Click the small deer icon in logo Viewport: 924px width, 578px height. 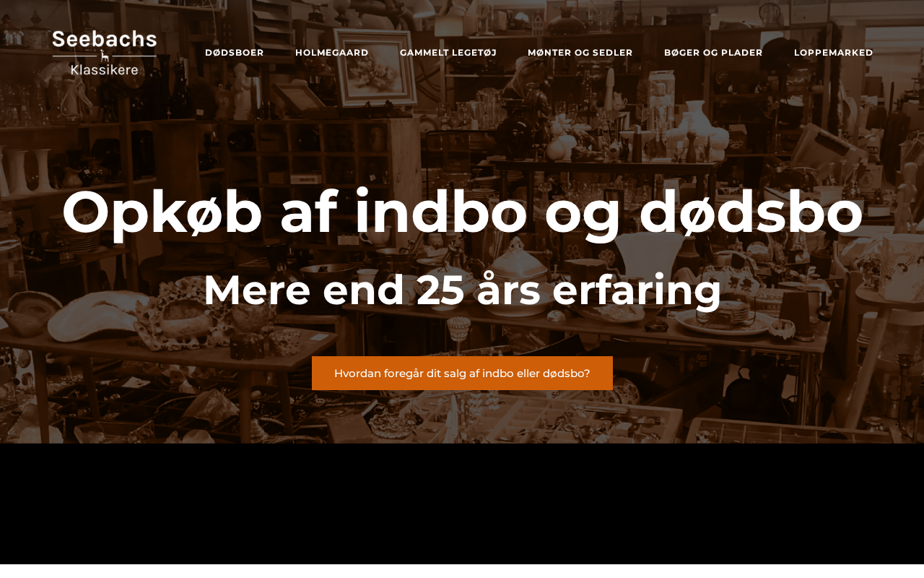pos(104,56)
